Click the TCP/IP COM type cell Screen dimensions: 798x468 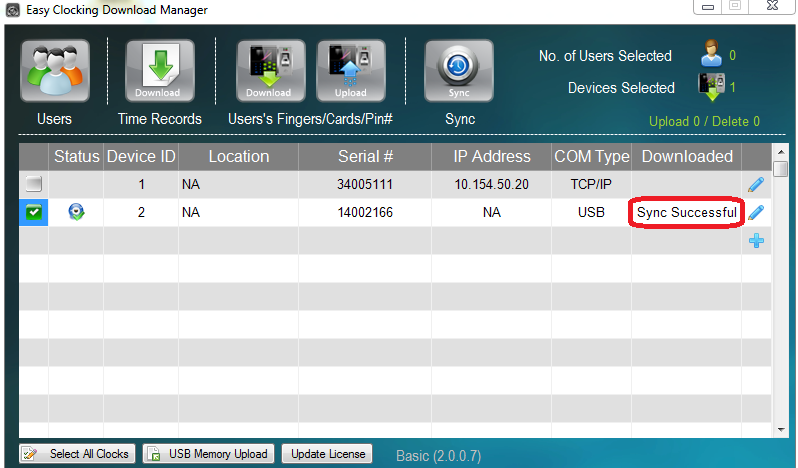click(591, 184)
